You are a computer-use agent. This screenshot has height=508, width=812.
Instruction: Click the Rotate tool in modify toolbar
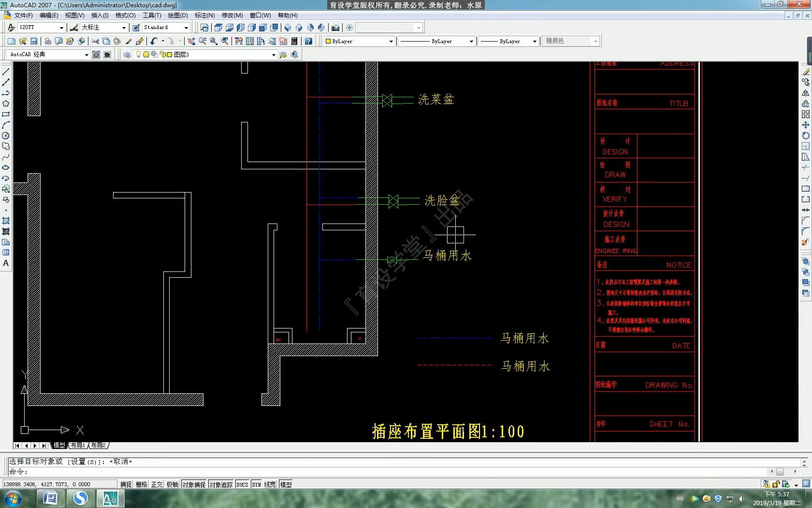pyautogui.click(x=806, y=135)
